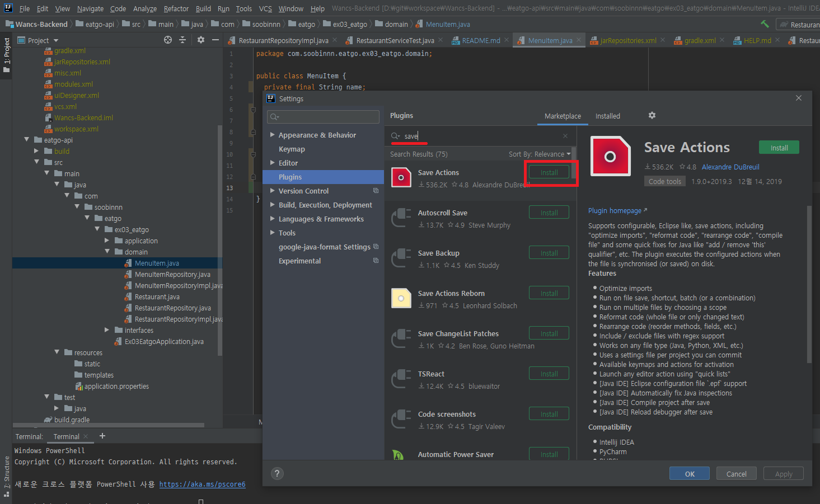Collapse the domain folder in tree
The width and height of the screenshot is (820, 504).
[x=107, y=252]
